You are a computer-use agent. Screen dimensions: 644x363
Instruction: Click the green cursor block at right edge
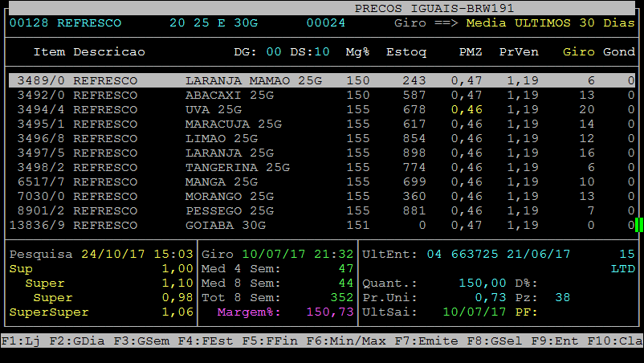point(639,226)
